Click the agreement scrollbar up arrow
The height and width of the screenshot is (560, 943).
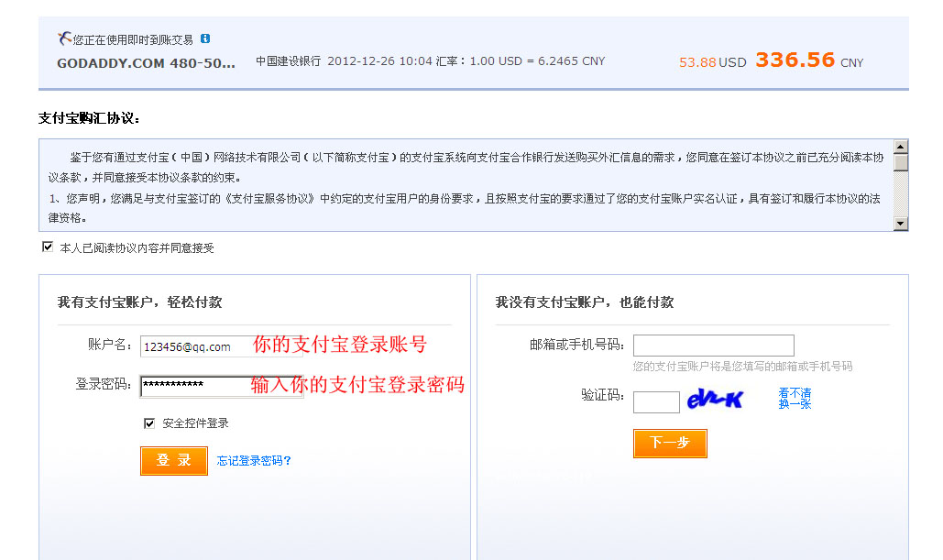coord(900,147)
